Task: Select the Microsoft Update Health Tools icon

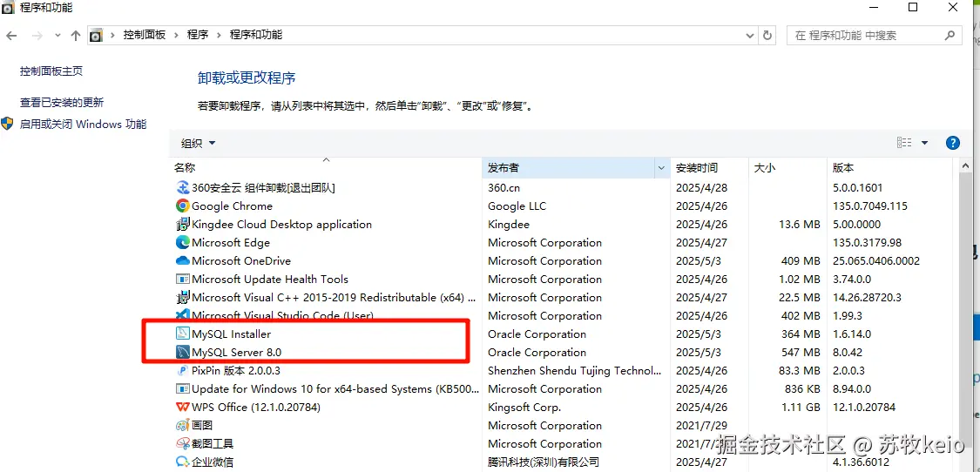Action: coord(183,279)
